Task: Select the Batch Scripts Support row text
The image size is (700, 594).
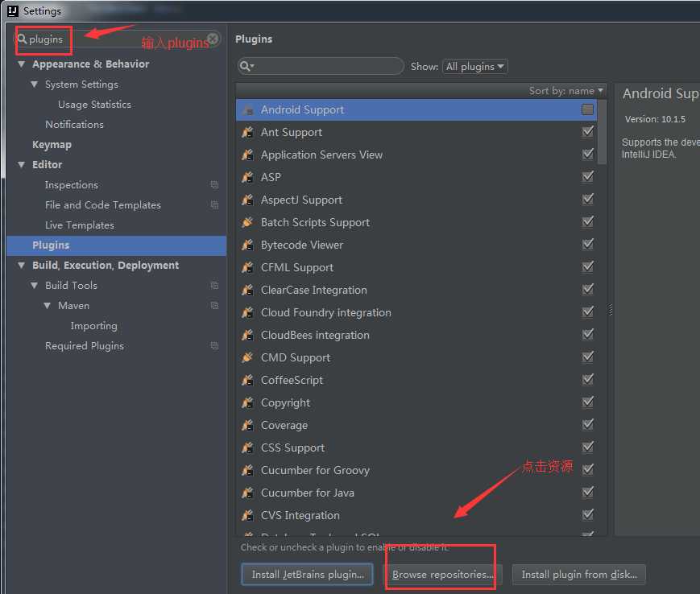Action: (x=315, y=222)
